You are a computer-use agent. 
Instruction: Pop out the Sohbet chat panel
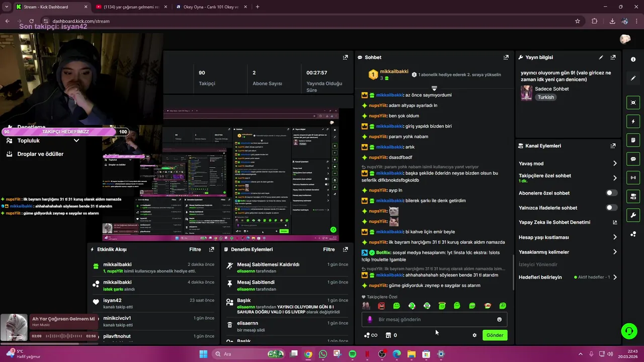[x=506, y=57]
